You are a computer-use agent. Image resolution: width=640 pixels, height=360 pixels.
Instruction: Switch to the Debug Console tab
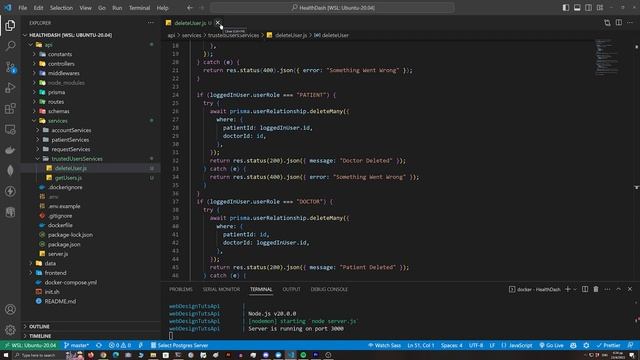(x=329, y=289)
